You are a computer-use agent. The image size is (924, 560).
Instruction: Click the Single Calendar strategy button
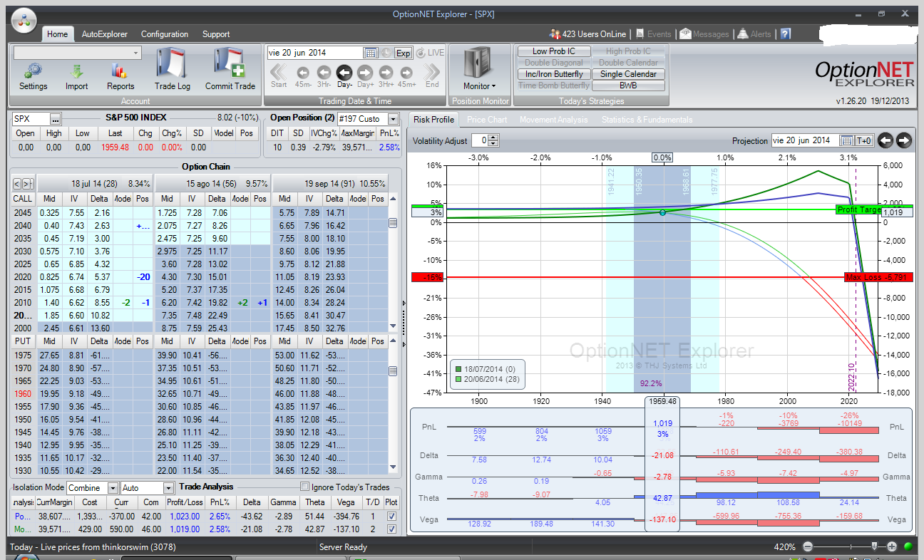pos(628,74)
